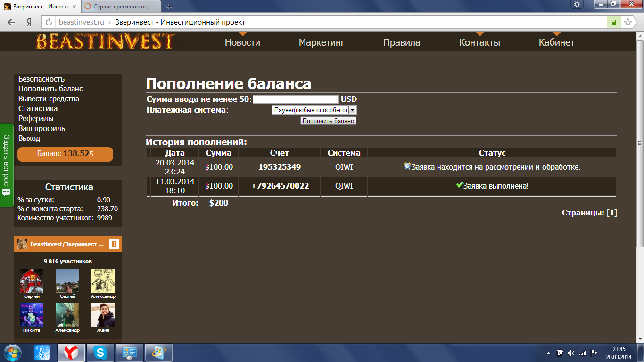The height and width of the screenshot is (362, 644).
Task: Click the BEASTINVEST logo
Action: pos(106,41)
